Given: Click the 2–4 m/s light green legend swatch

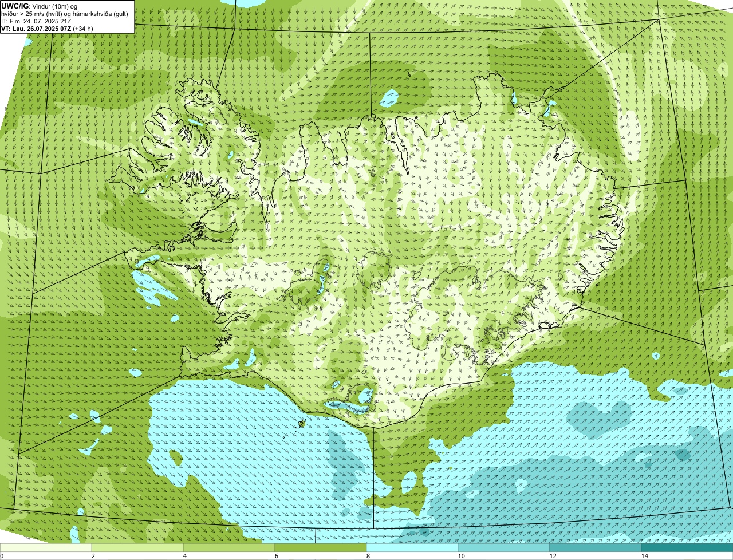Looking at the screenshot, I should (137, 547).
